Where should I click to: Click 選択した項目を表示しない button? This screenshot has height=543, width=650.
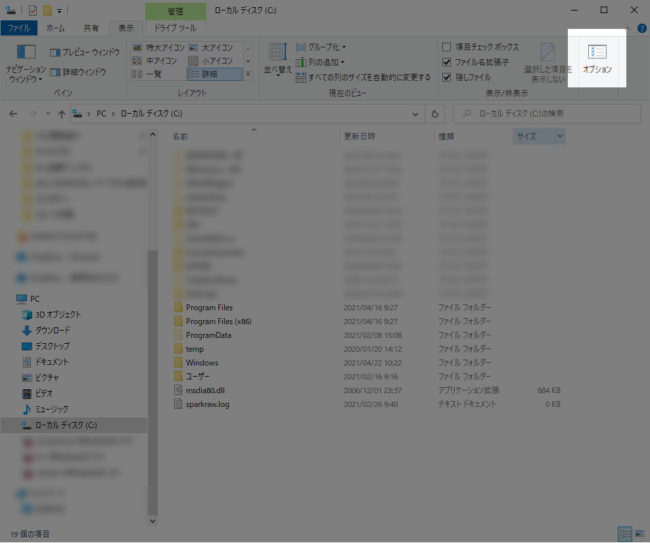548,63
